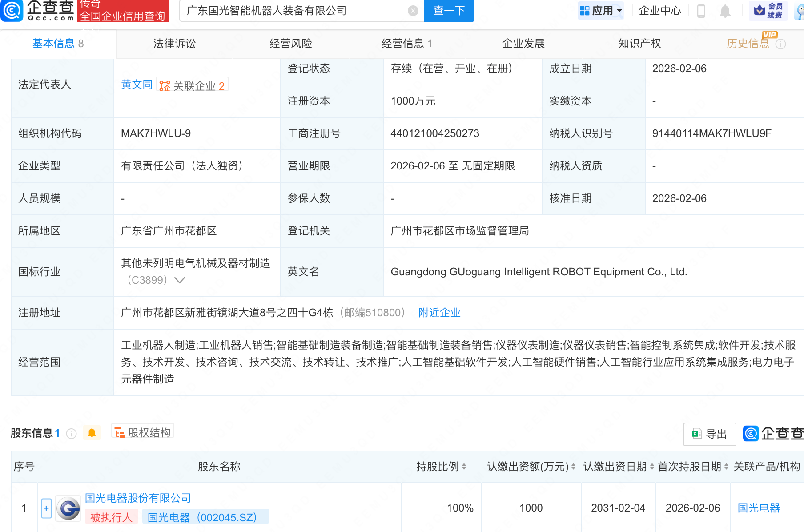Screen dimensions: 804x532
Task: Switch to 法律诉讼 tab
Action: (x=174, y=44)
